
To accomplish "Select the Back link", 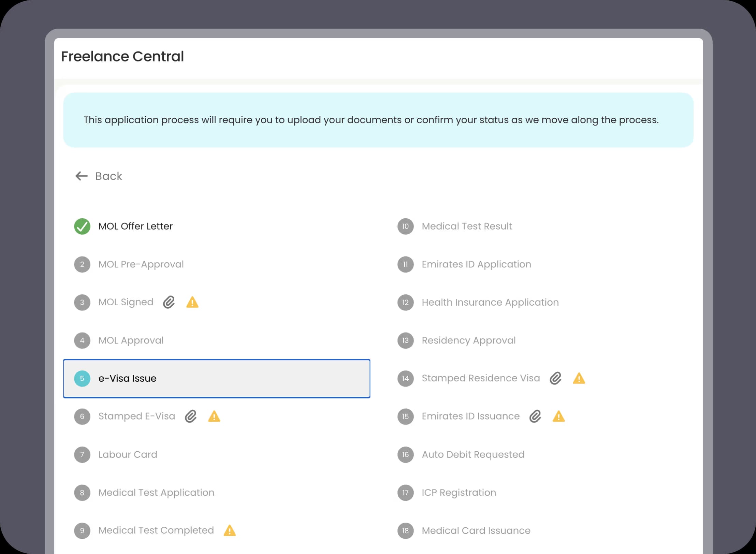I will click(108, 176).
